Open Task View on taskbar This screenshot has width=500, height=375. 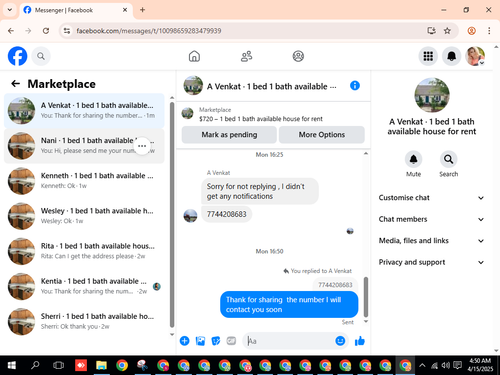tap(58, 365)
